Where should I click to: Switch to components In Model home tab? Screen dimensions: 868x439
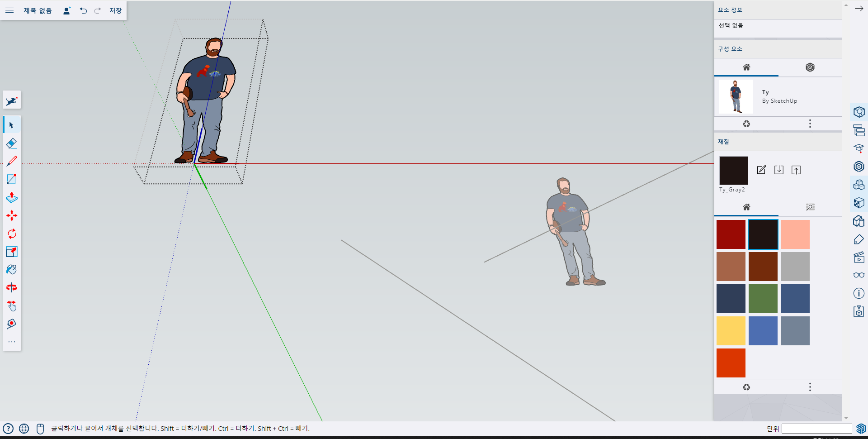point(746,67)
